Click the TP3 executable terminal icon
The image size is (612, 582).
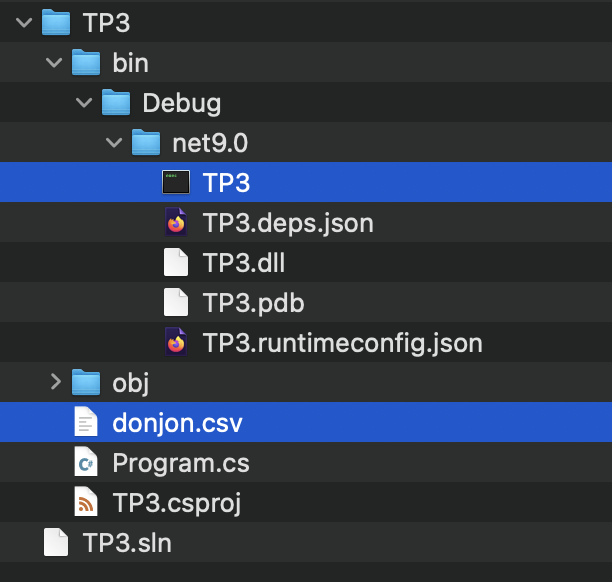pos(176,182)
